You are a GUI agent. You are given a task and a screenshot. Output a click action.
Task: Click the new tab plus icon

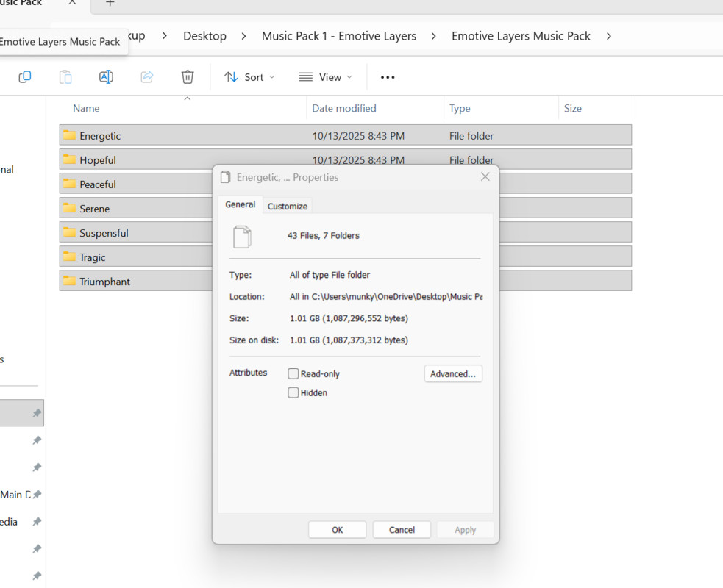point(109,4)
